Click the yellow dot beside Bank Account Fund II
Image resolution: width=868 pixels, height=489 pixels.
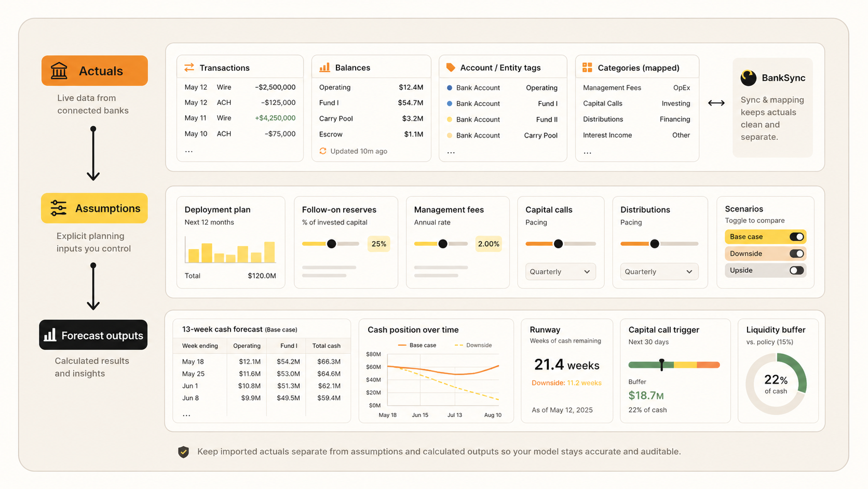pos(450,120)
